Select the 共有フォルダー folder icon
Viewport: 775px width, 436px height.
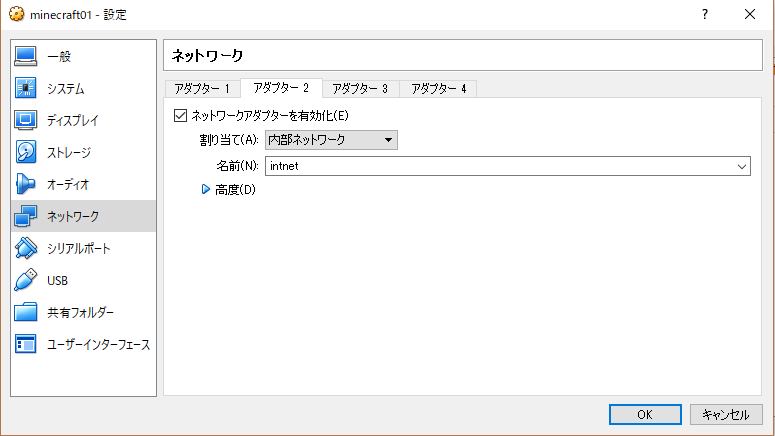tap(25, 312)
